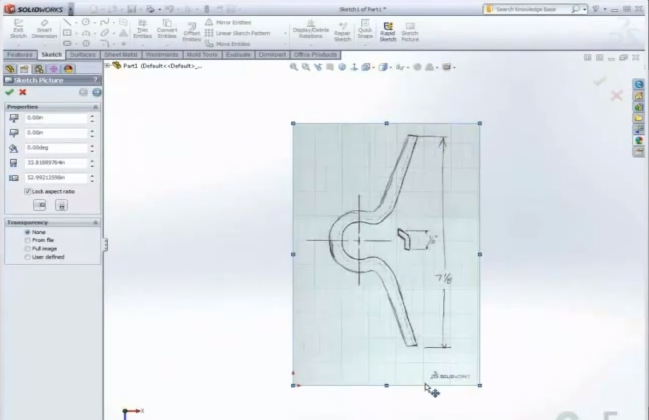Switch to the Surfaces tab
Viewport: 649px width, 420px height.
(x=83, y=55)
